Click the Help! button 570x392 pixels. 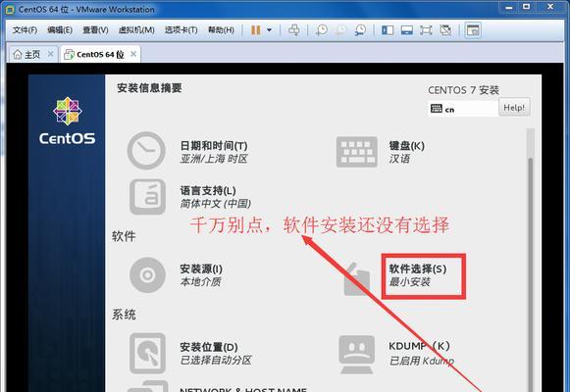(x=514, y=108)
